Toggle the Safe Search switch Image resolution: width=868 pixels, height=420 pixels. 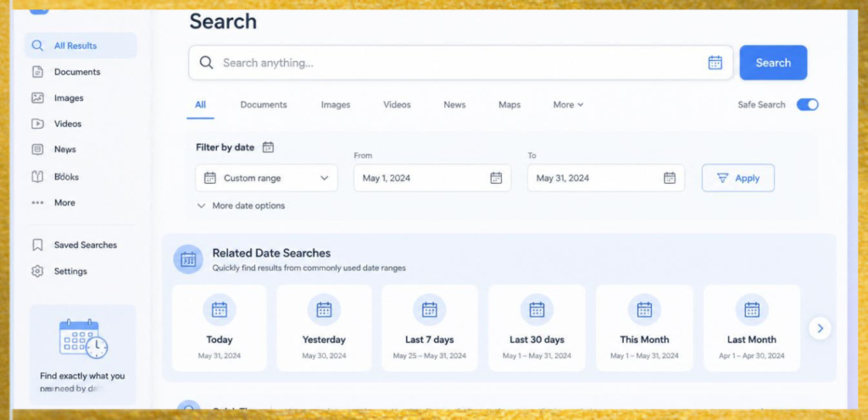tap(807, 104)
